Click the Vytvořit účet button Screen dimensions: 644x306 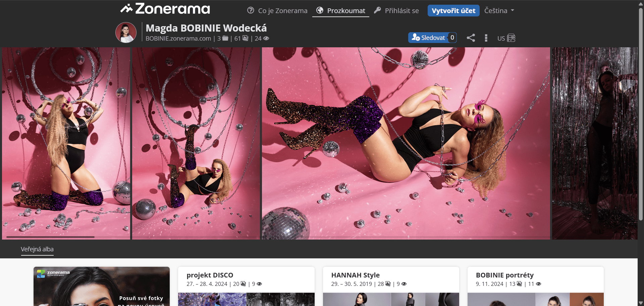(x=453, y=11)
